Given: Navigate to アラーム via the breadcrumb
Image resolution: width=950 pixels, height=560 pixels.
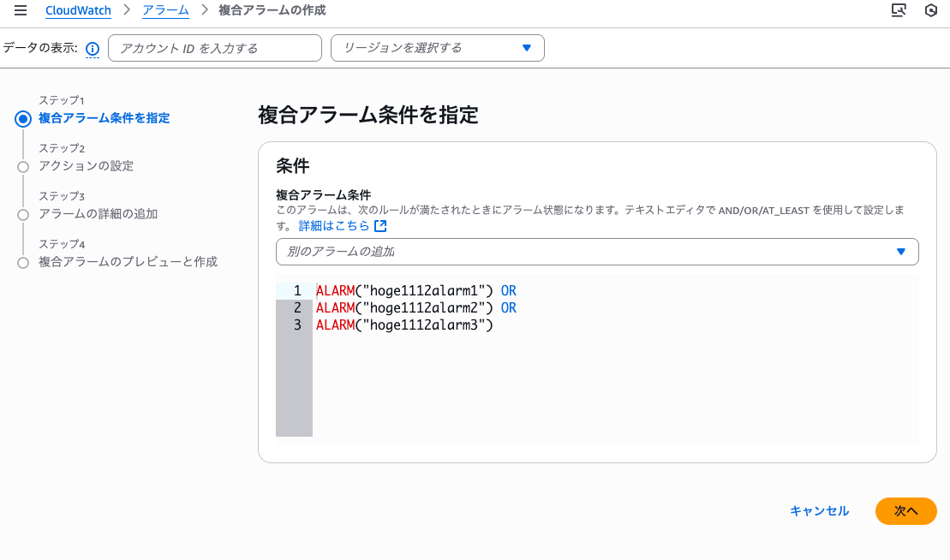Looking at the screenshot, I should point(165,10).
